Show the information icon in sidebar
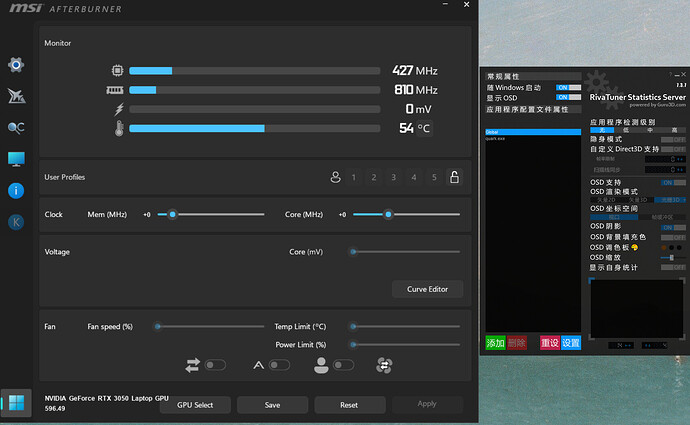 [x=16, y=191]
